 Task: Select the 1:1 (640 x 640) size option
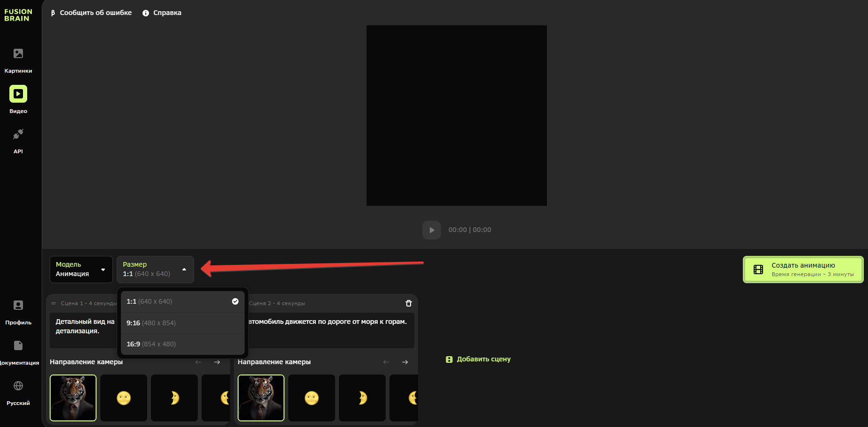point(182,301)
